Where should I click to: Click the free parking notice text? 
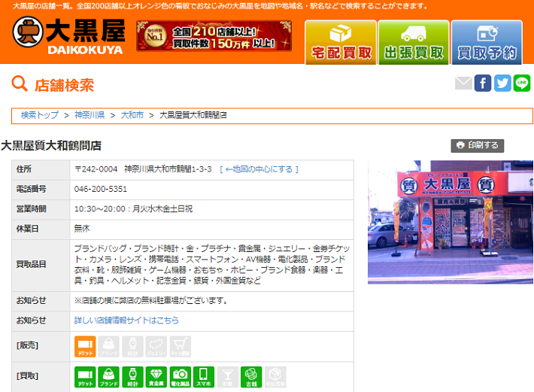coord(151,301)
